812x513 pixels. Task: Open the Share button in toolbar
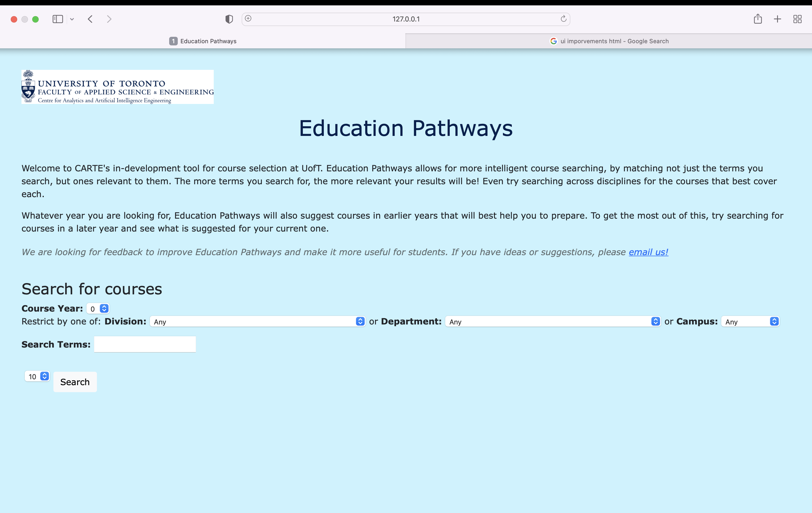click(x=758, y=19)
